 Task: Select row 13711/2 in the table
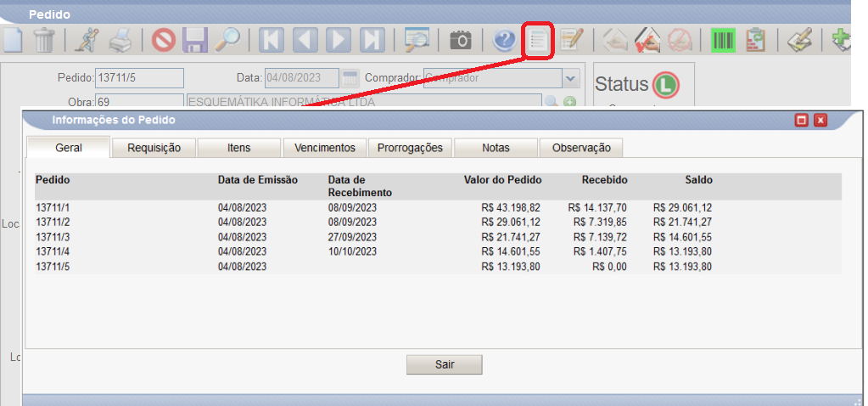pyautogui.click(x=438, y=222)
